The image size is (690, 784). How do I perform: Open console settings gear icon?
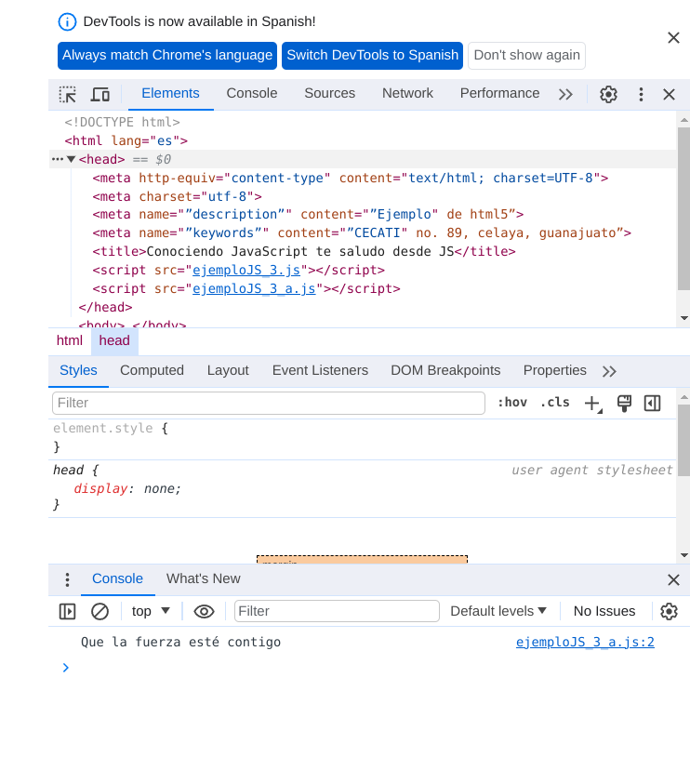click(x=669, y=611)
